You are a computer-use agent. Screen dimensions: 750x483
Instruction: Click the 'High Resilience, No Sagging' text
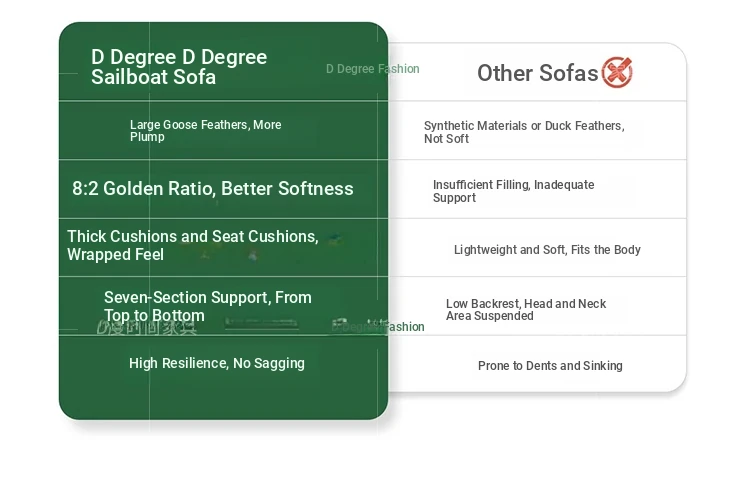point(217,363)
